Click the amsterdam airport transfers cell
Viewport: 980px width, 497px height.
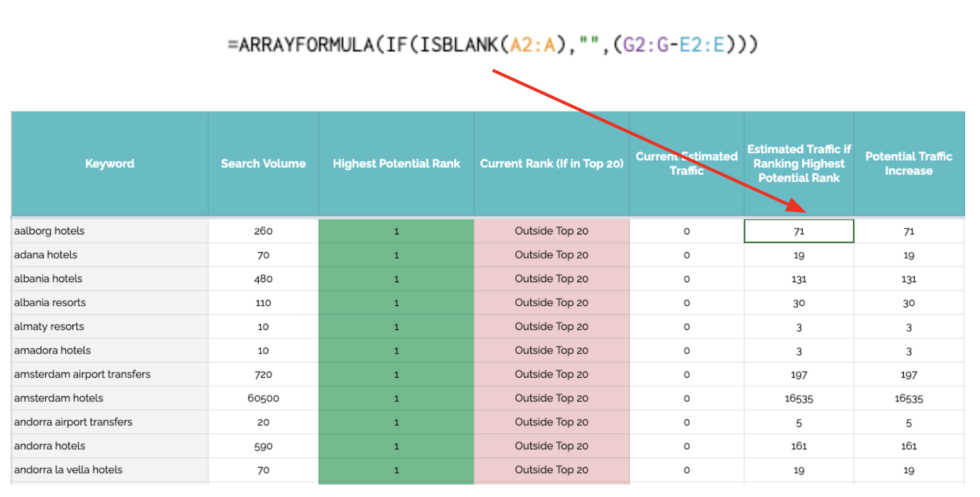83,374
